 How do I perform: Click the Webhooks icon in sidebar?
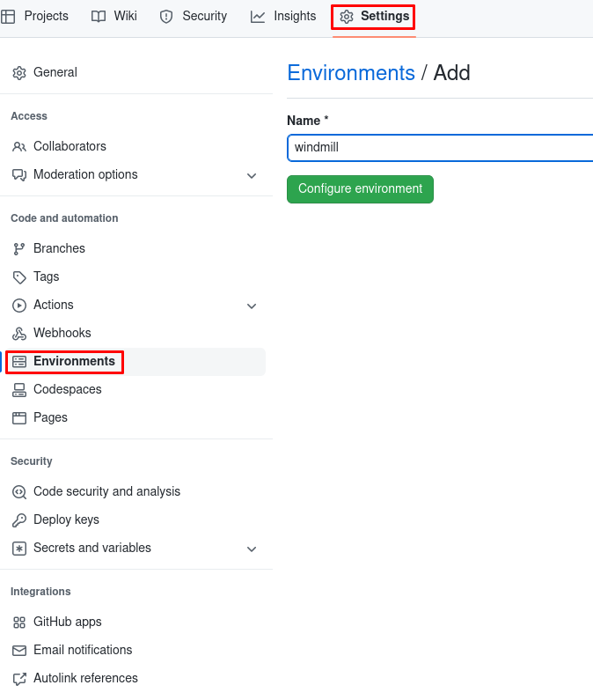point(19,334)
